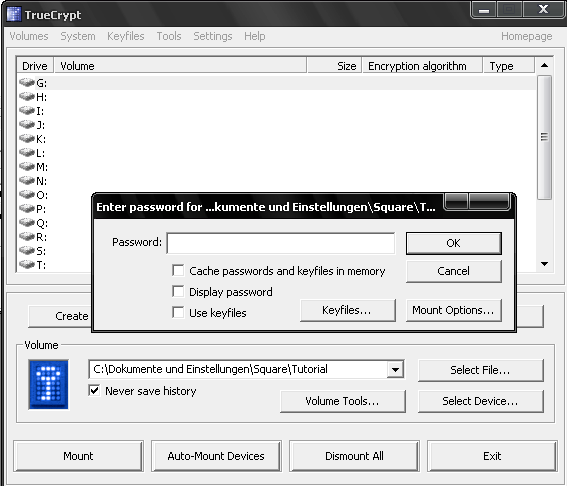Open the Volumes menu
This screenshot has height=490, width=569.
click(29, 36)
